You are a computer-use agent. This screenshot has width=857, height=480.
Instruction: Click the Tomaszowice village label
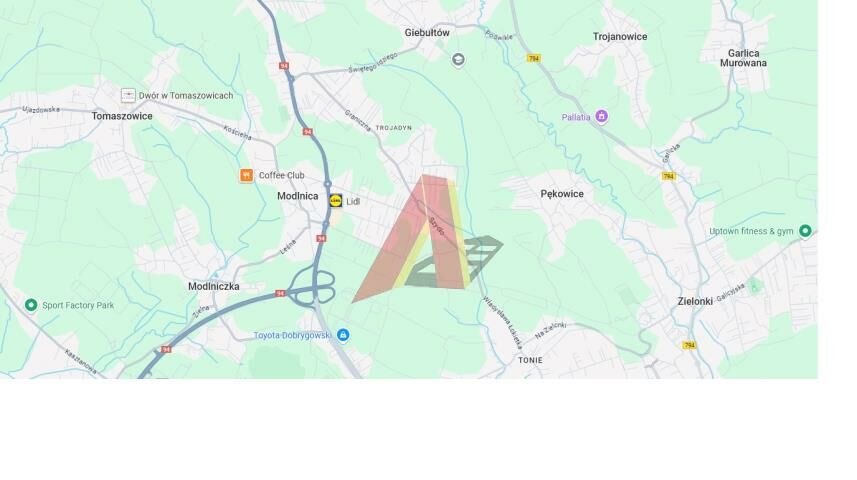(x=122, y=116)
